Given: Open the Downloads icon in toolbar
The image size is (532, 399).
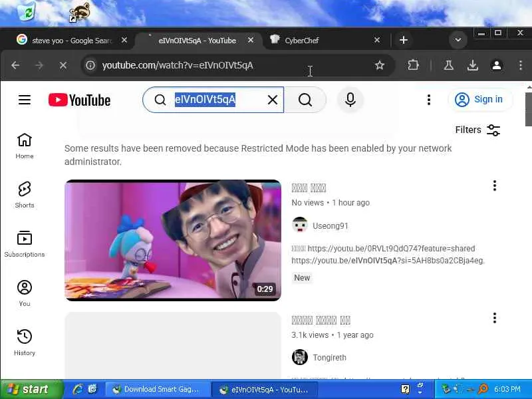Looking at the screenshot, I should (473, 65).
